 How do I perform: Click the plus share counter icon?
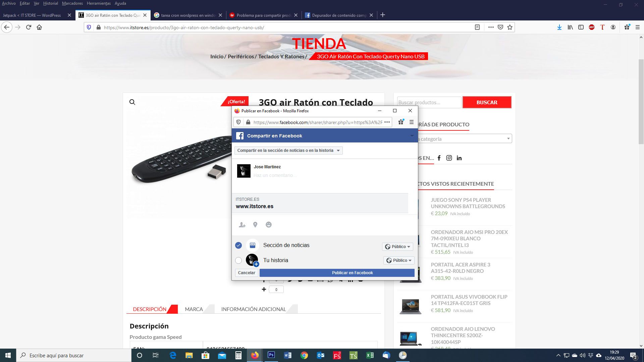[x=264, y=289]
